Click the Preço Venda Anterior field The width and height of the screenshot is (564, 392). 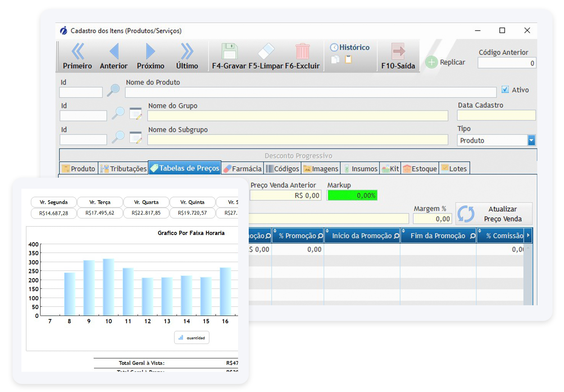click(x=285, y=195)
